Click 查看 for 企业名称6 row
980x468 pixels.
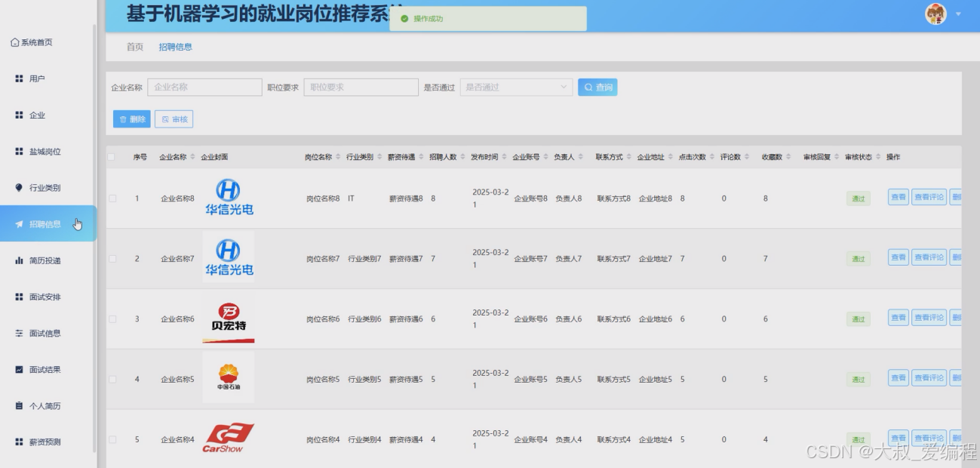tap(899, 318)
